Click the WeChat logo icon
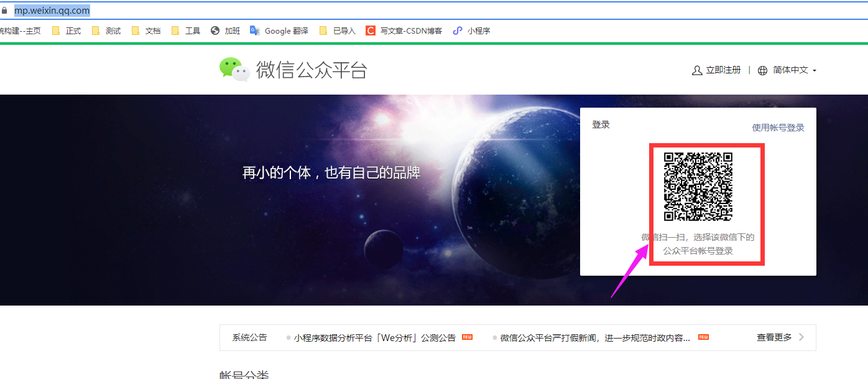The width and height of the screenshot is (868, 379). click(x=234, y=70)
